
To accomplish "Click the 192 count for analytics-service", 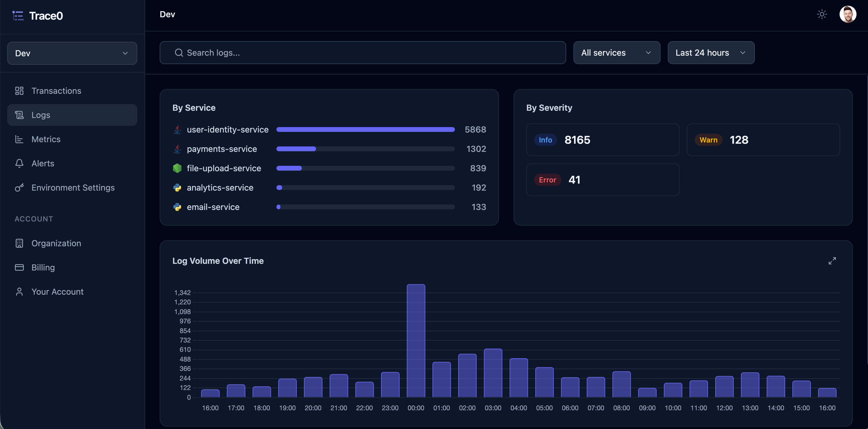I will click(478, 188).
